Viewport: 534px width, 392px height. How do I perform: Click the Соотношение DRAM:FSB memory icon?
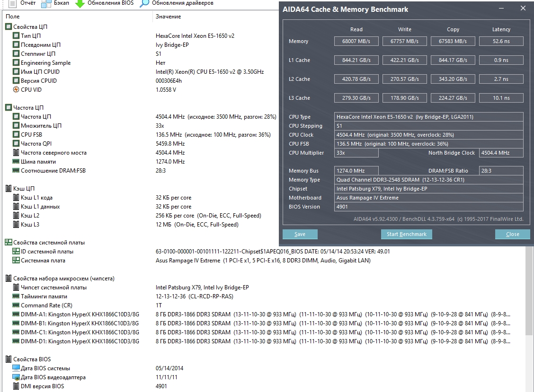[x=16, y=170]
